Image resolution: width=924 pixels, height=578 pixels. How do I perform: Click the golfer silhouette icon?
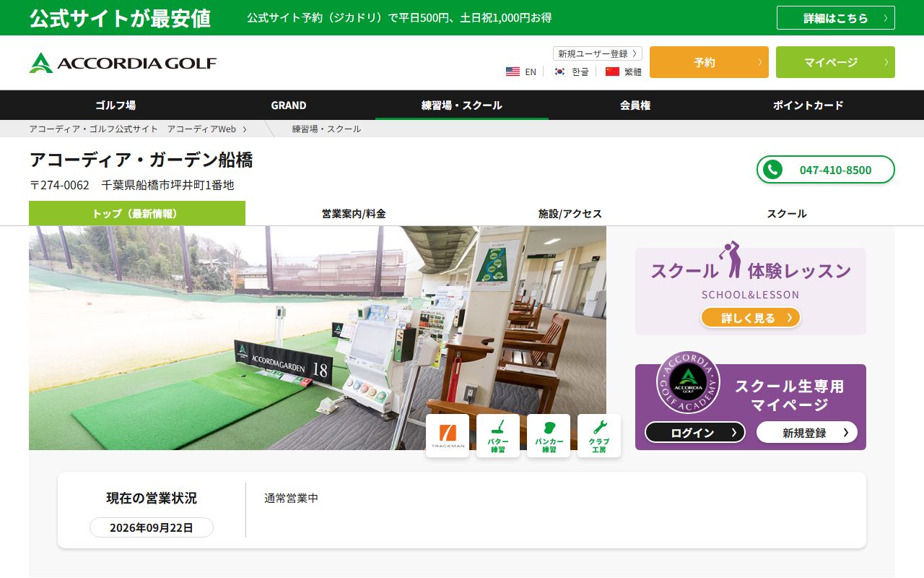pyautogui.click(x=731, y=259)
